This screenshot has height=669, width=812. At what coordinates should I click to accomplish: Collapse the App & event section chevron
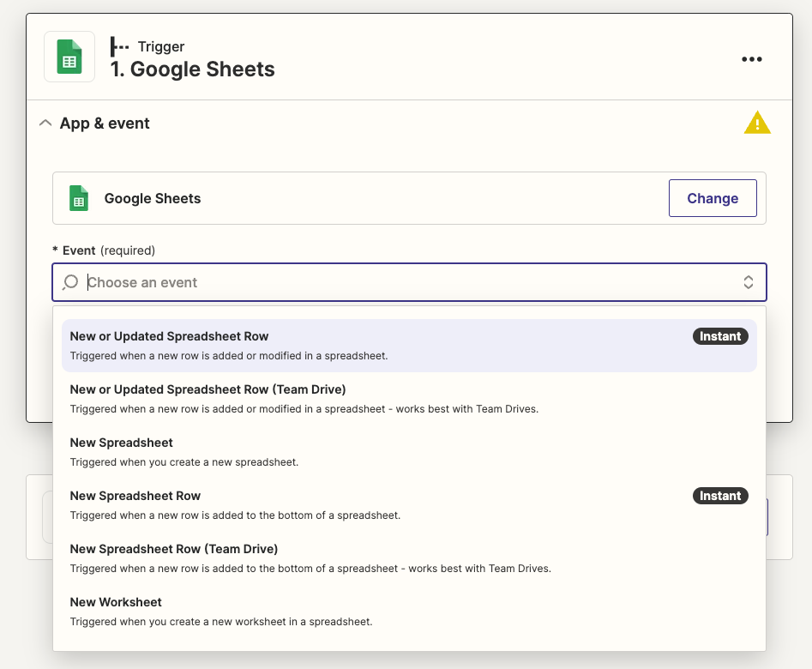(45, 124)
